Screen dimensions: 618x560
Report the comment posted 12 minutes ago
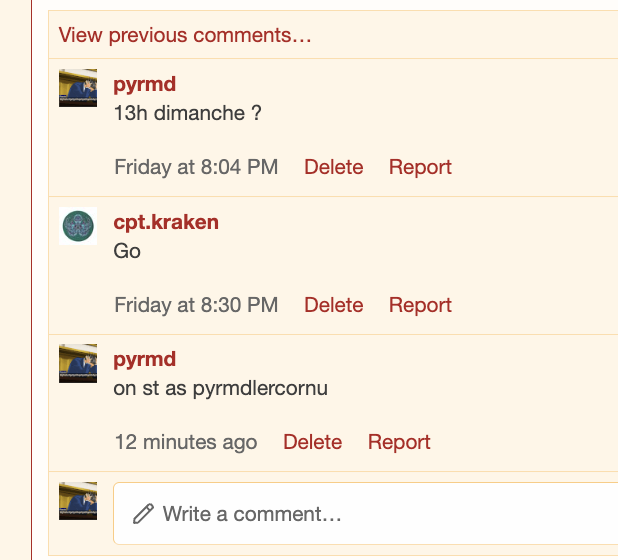399,442
